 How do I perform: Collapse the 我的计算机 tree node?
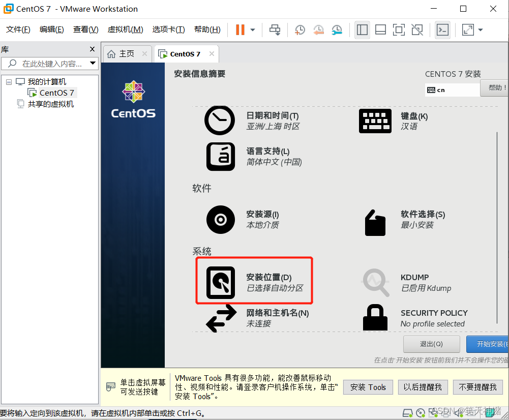point(9,82)
